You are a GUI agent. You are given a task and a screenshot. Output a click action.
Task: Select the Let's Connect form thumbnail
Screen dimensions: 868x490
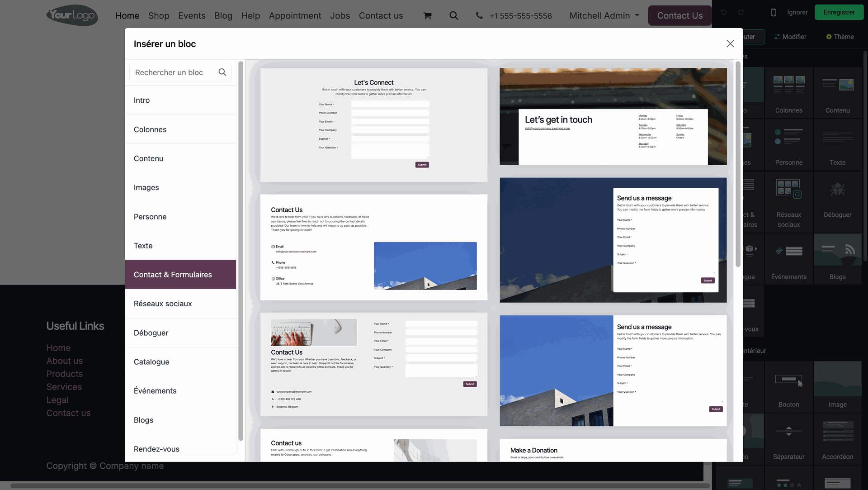coord(373,125)
